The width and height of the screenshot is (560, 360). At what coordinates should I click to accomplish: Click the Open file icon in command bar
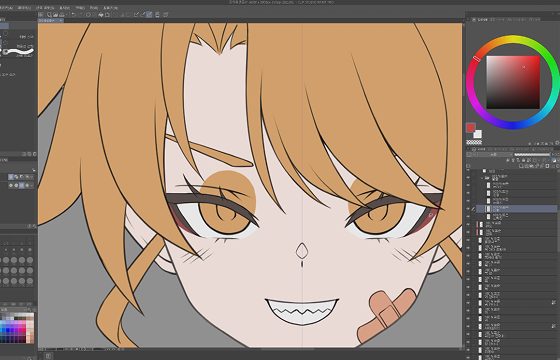56,15
